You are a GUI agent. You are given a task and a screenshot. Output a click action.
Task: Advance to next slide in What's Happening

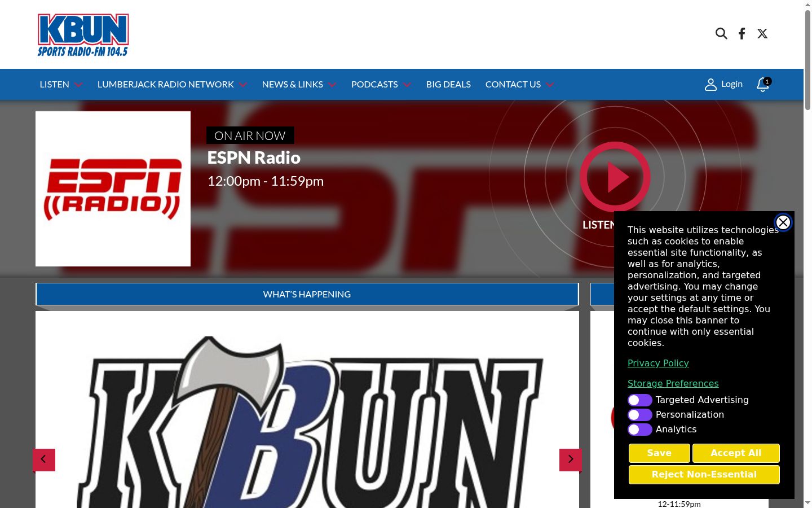tap(571, 459)
